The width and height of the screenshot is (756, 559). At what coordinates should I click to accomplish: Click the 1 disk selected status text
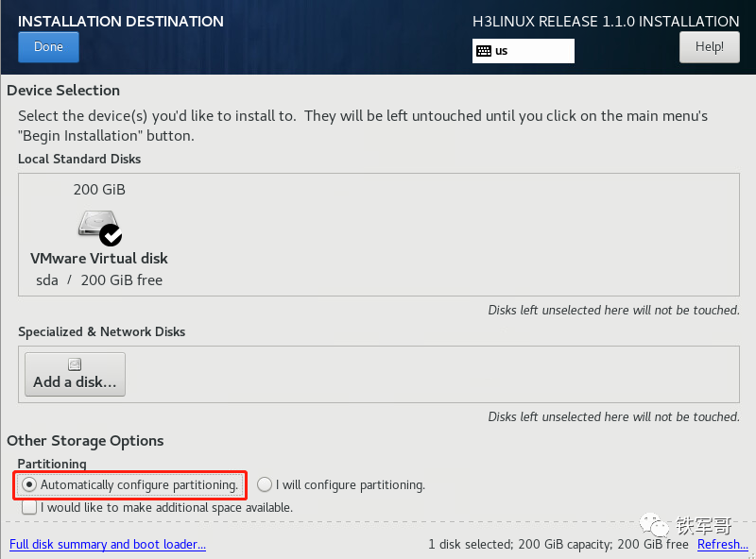click(x=558, y=544)
